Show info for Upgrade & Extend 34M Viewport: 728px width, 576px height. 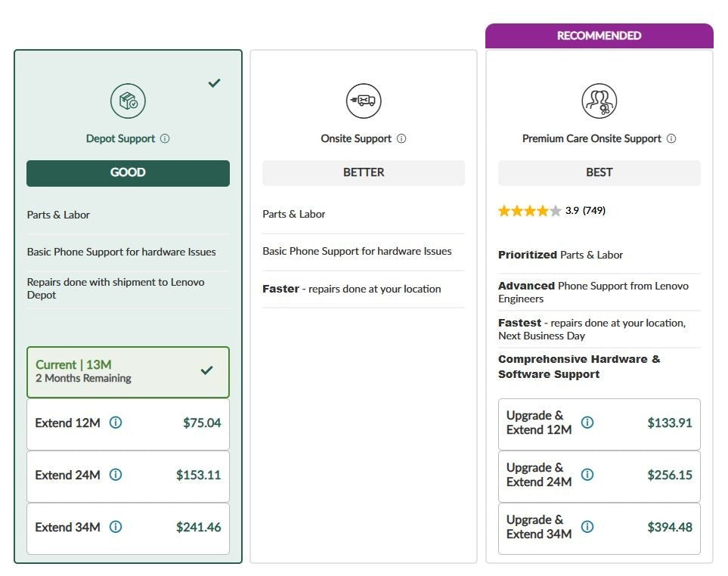point(587,526)
